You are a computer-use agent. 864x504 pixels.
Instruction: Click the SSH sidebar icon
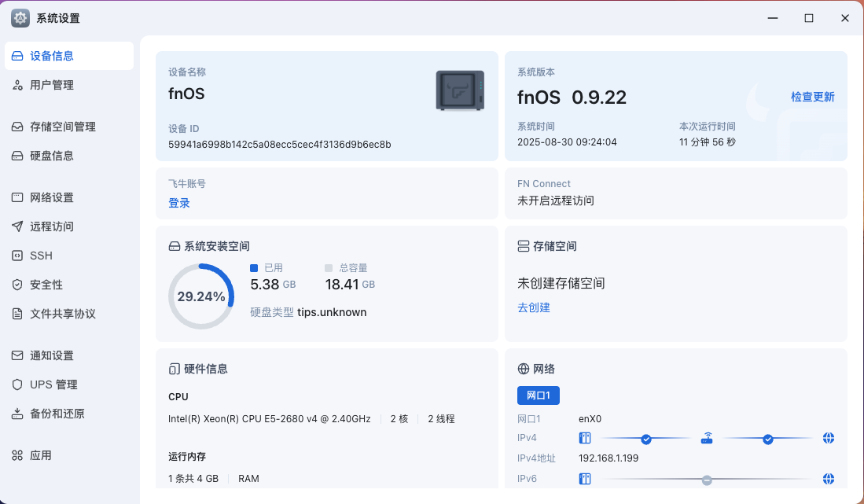[x=17, y=256]
